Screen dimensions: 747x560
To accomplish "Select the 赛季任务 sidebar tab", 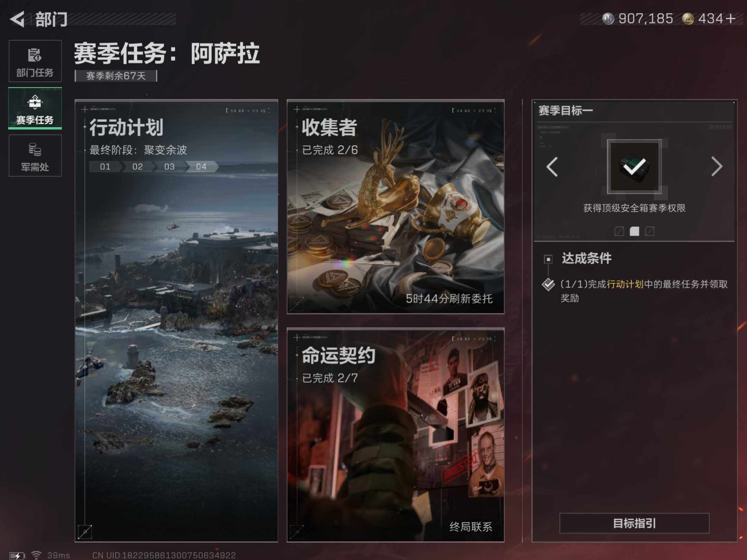I will pyautogui.click(x=35, y=108).
